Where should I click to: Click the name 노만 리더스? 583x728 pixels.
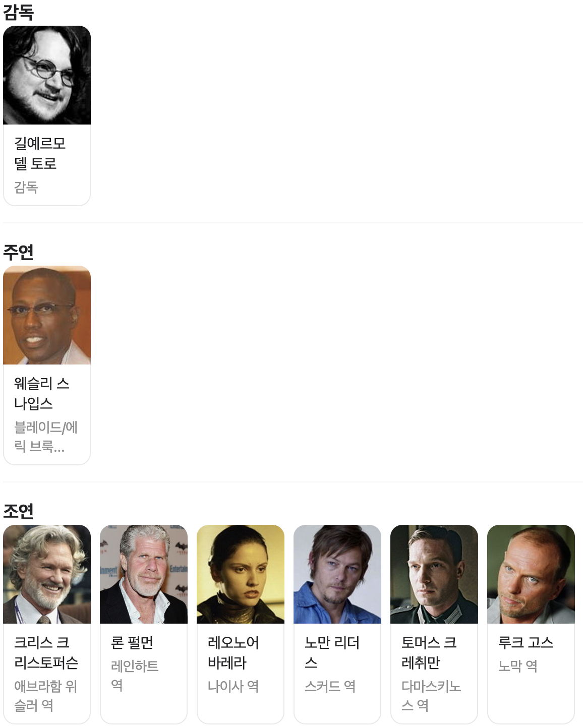[x=332, y=652]
